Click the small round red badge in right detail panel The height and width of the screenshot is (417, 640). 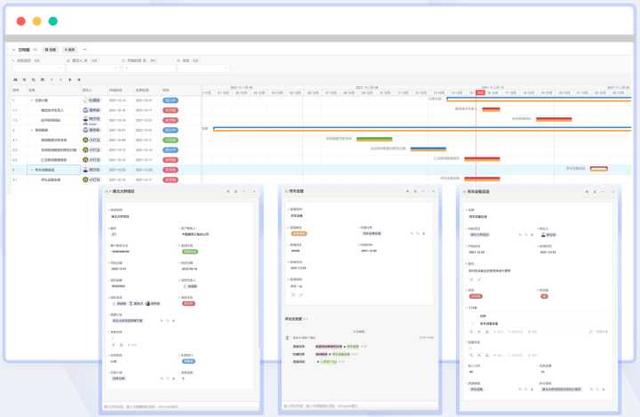544,296
